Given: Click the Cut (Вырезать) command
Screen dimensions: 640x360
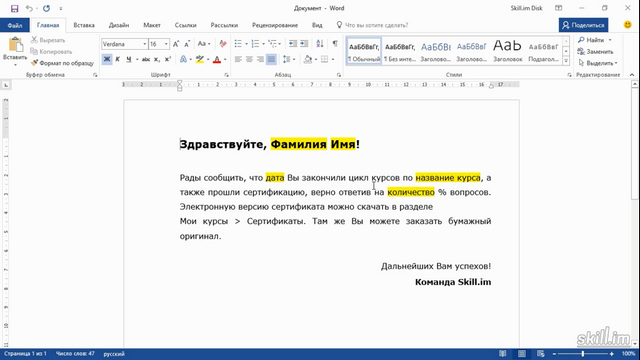Looking at the screenshot, I should [x=48, y=40].
